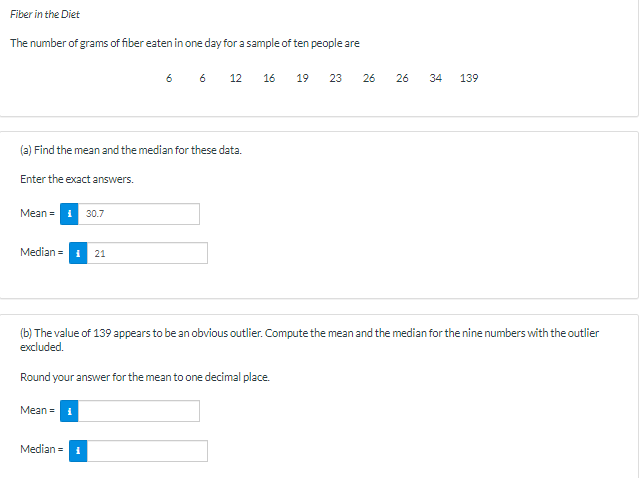Click info icon beside part (a) Mean field
This screenshot has width=639, height=478.
pyautogui.click(x=70, y=214)
